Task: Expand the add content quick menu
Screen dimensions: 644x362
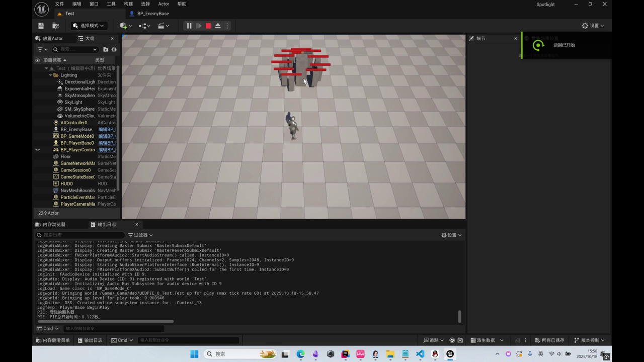Action: 126,26
